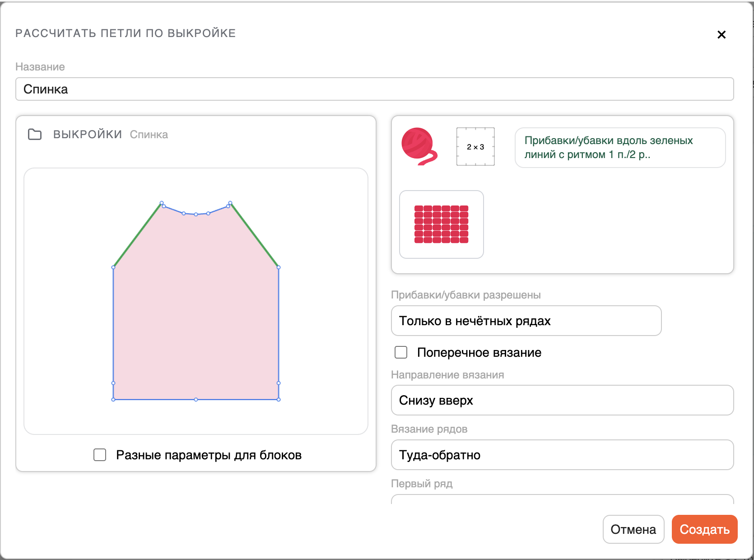Expand the Снизу вверх direction dropdown
Viewport: 754px width, 560px height.
tap(562, 400)
